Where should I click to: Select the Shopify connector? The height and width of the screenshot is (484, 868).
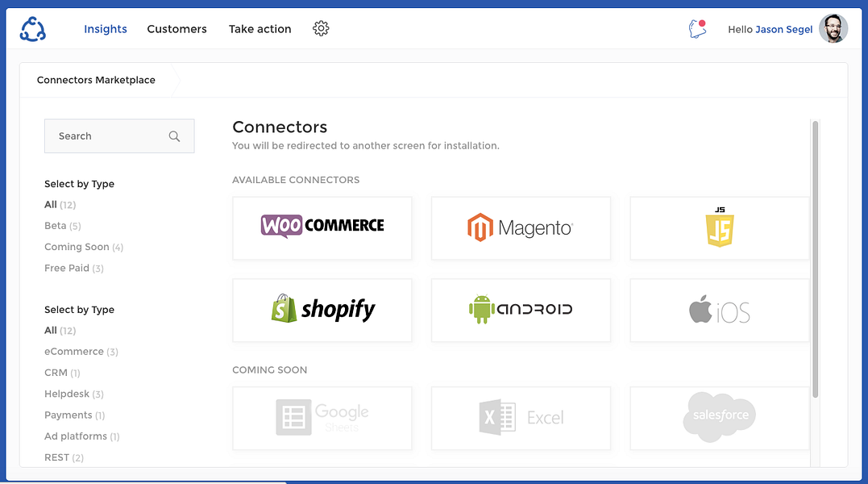click(322, 310)
